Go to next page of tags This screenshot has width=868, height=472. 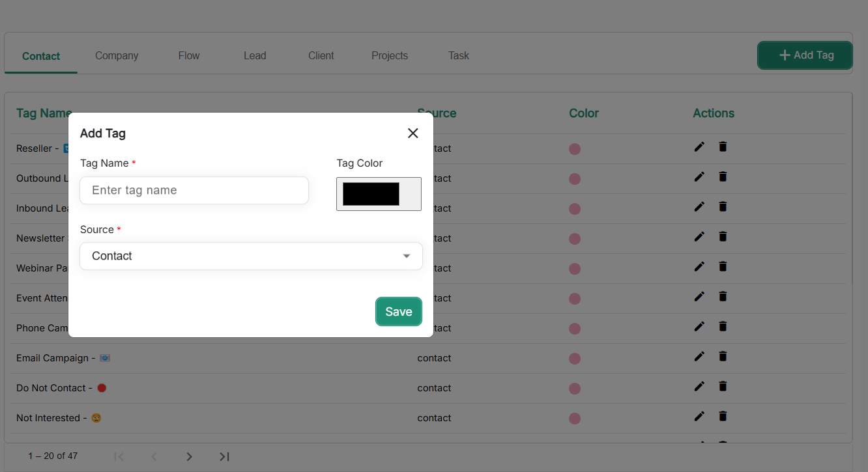point(189,456)
